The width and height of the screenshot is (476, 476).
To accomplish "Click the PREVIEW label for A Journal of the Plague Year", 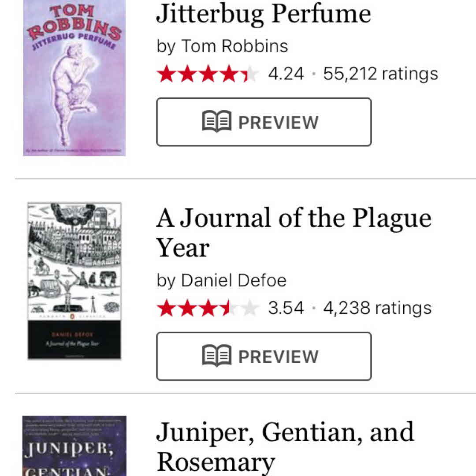I will (279, 357).
